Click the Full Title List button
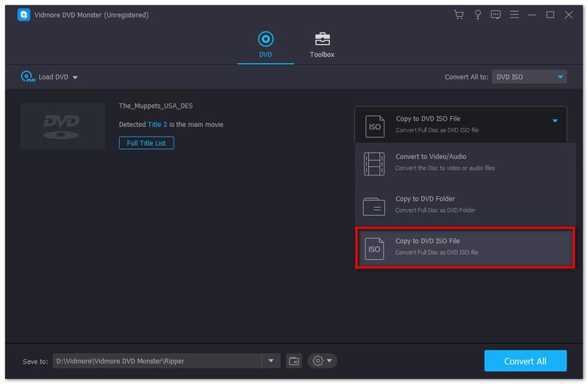588x384 pixels. [x=146, y=142]
